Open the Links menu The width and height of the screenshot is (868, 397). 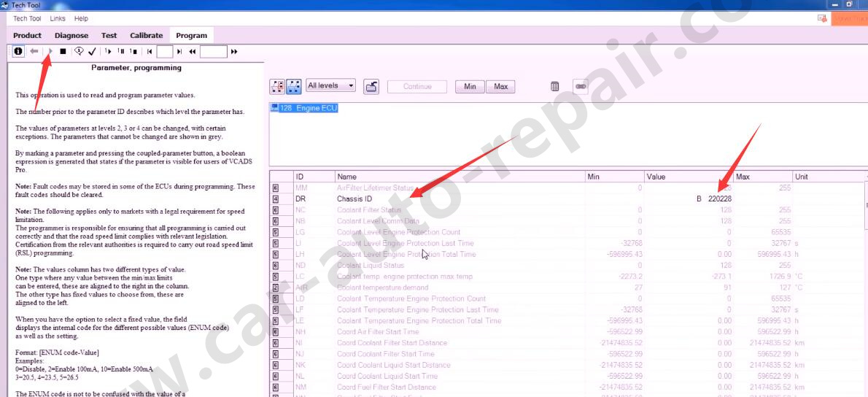pos(58,18)
